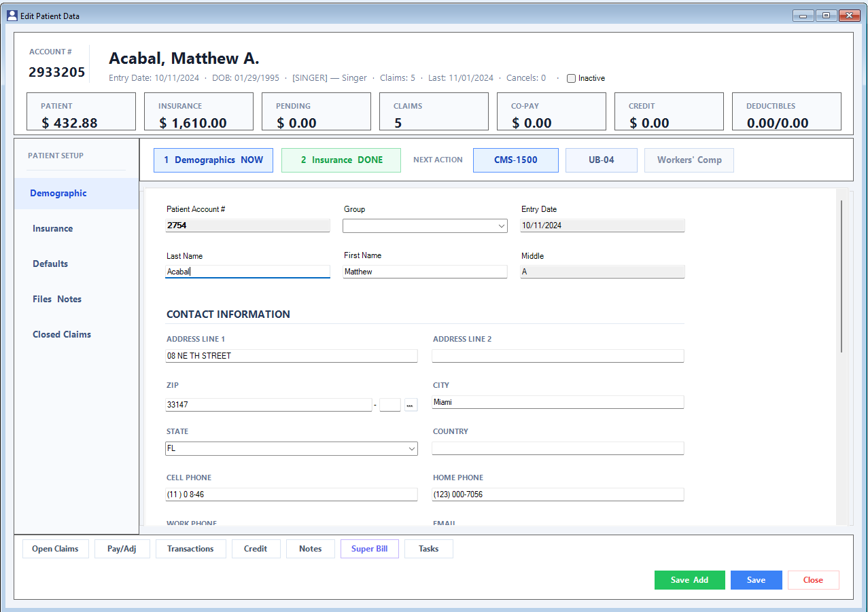The height and width of the screenshot is (612, 868).
Task: Click the CO-PAY summary card
Action: pos(551,111)
